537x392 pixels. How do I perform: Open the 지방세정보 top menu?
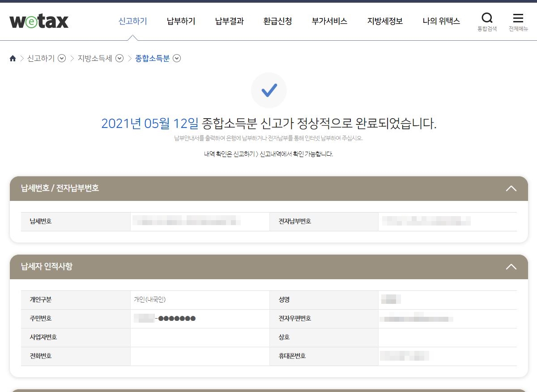point(385,21)
